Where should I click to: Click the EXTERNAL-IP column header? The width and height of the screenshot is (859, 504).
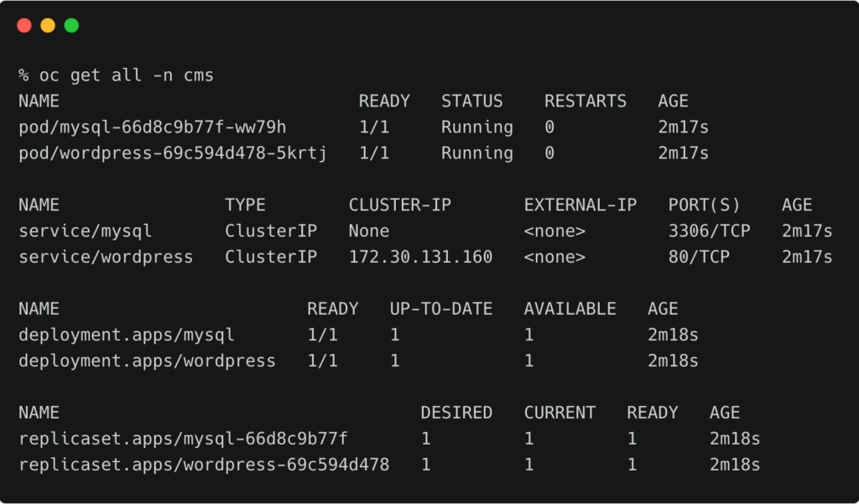click(580, 205)
